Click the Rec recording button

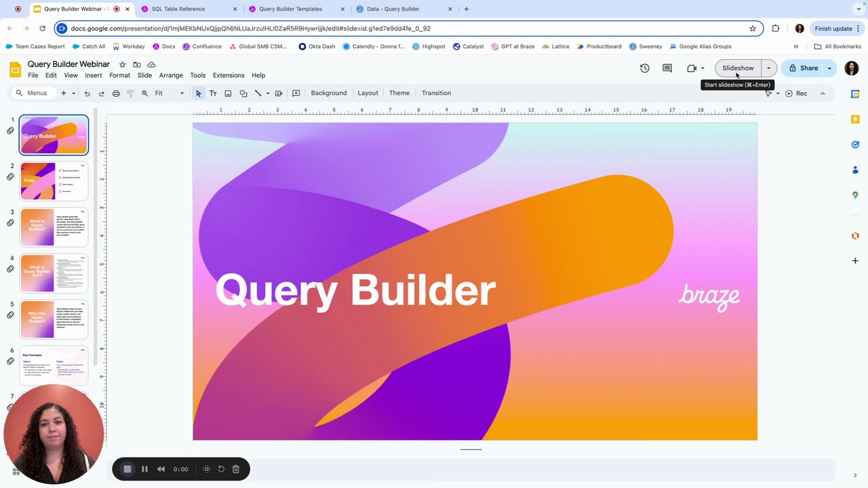[x=796, y=93]
